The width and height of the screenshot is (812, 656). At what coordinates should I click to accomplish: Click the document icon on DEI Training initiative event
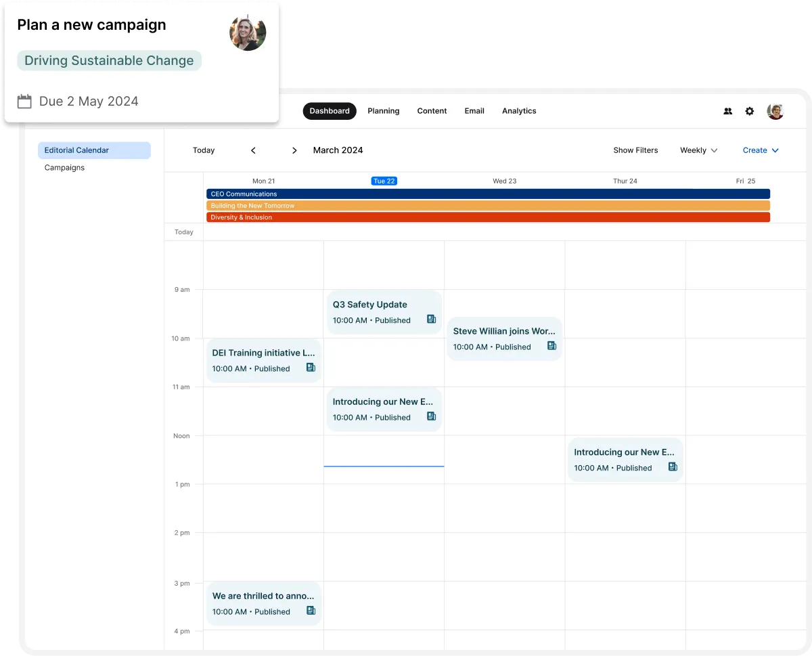tap(311, 367)
